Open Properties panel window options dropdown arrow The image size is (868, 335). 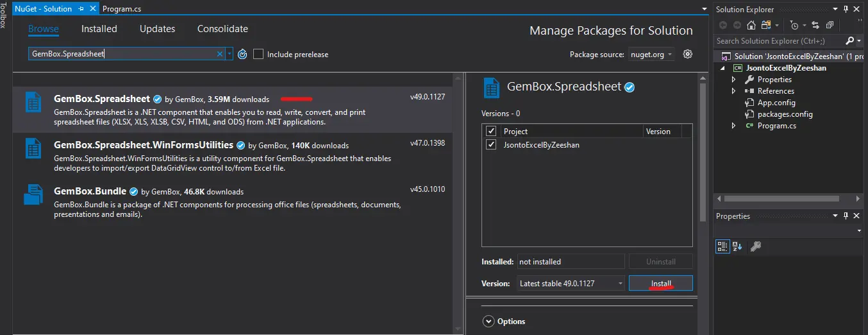[x=835, y=216]
